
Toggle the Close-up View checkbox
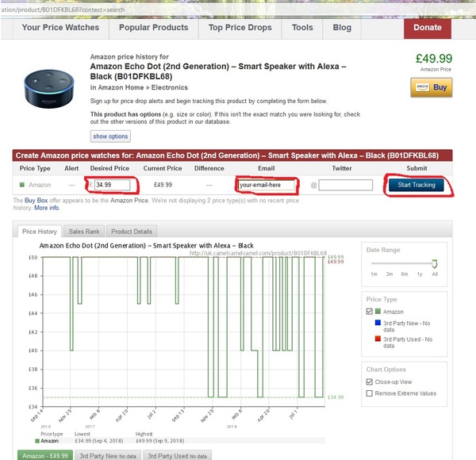(370, 381)
